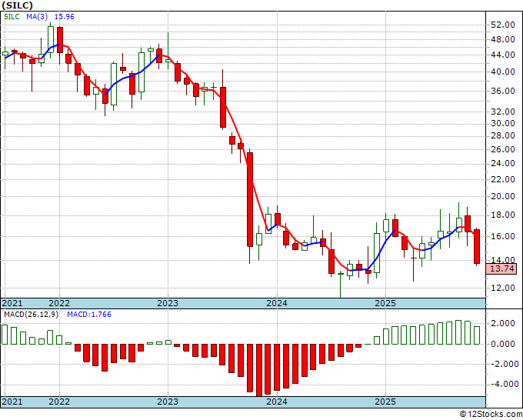Click 2022 on the MACD timeline
The width and height of the screenshot is (523, 420).
(59, 402)
